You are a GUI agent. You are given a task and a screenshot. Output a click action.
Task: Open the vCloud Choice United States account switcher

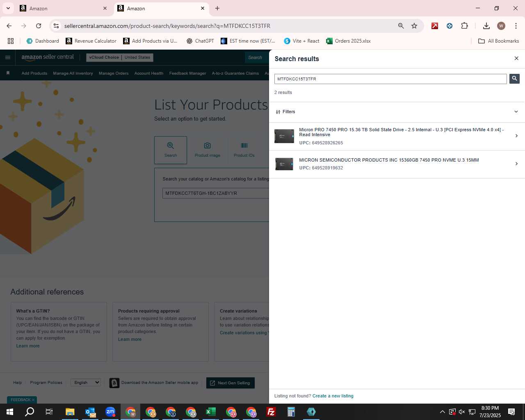[x=120, y=57]
